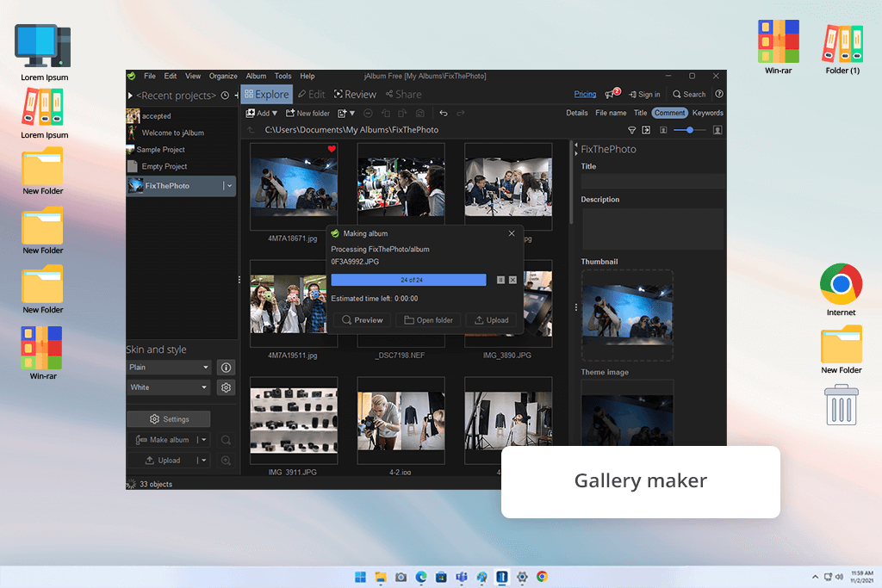The image size is (882, 588).
Task: Adjust the thumbnail size slider
Action: (690, 130)
